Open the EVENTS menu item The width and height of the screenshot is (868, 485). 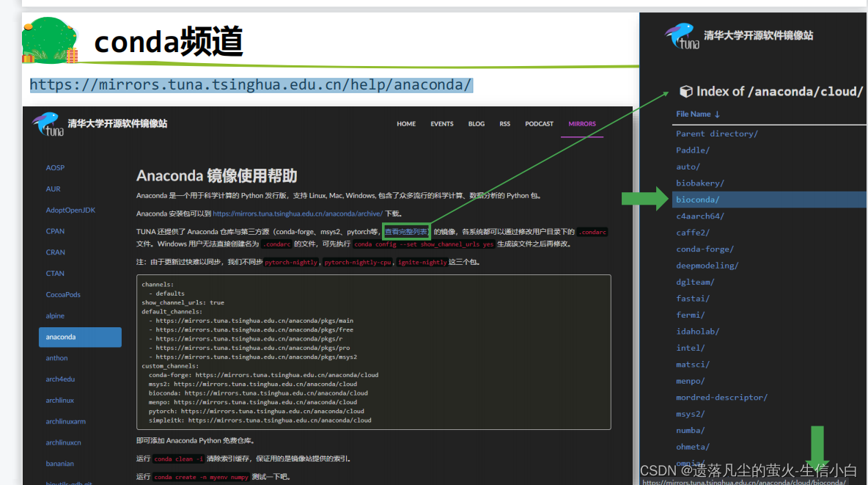[x=442, y=123]
